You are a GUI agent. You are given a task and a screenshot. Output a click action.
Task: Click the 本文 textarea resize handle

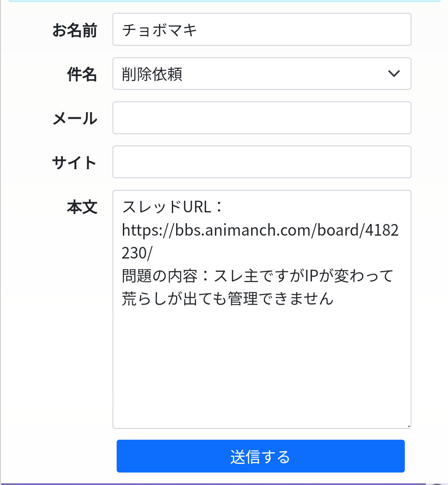tap(409, 426)
